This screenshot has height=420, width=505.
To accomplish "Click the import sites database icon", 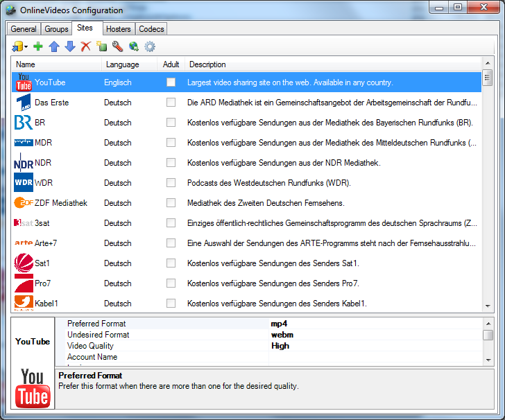I will [x=18, y=46].
